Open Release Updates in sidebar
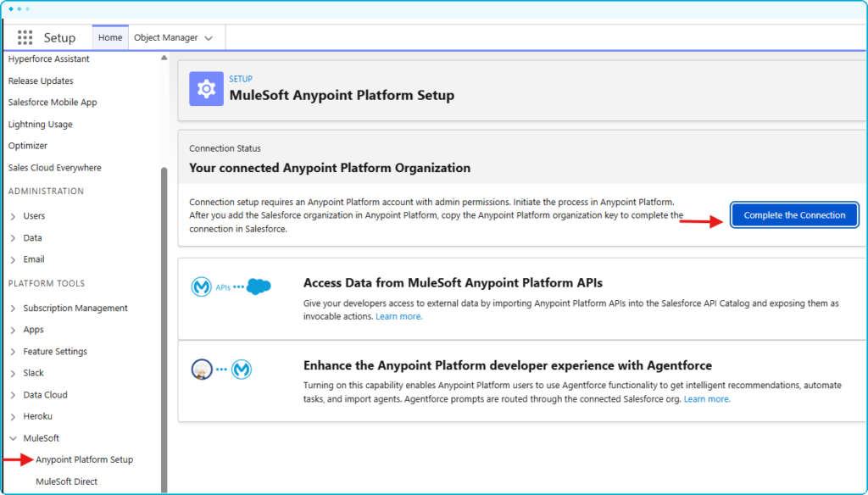 (x=41, y=81)
